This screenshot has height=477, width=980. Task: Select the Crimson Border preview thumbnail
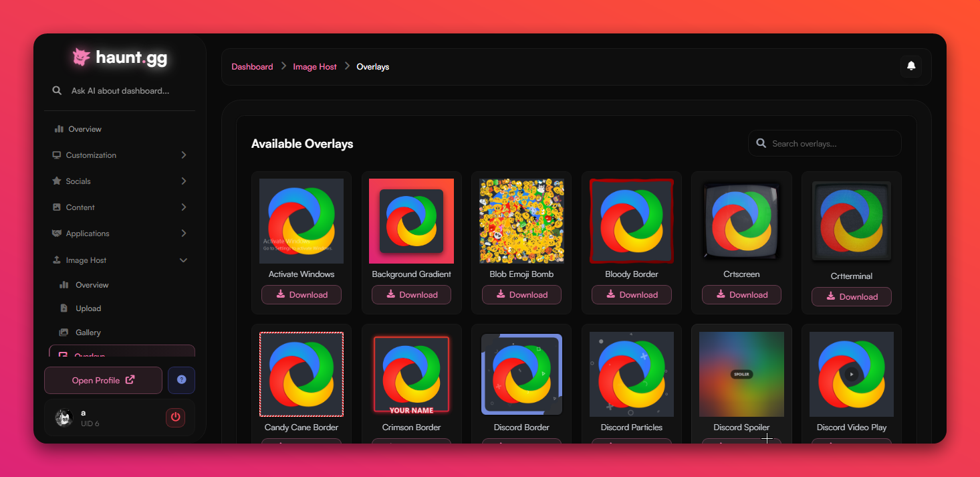click(x=411, y=374)
